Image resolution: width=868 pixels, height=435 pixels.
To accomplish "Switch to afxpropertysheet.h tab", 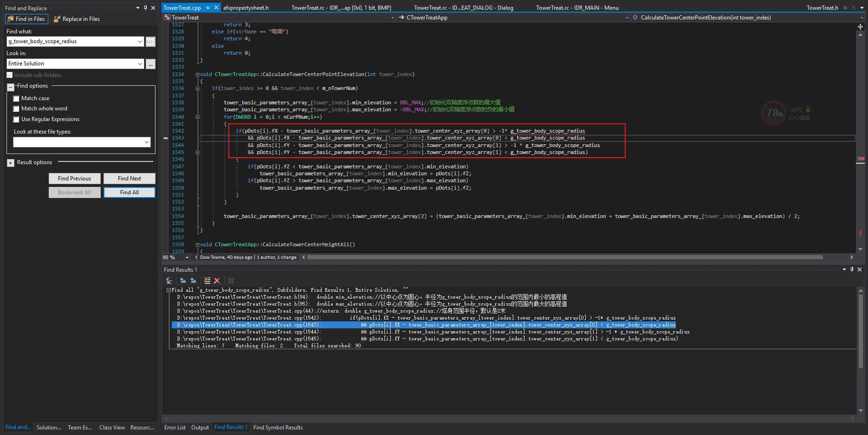I will pos(246,8).
